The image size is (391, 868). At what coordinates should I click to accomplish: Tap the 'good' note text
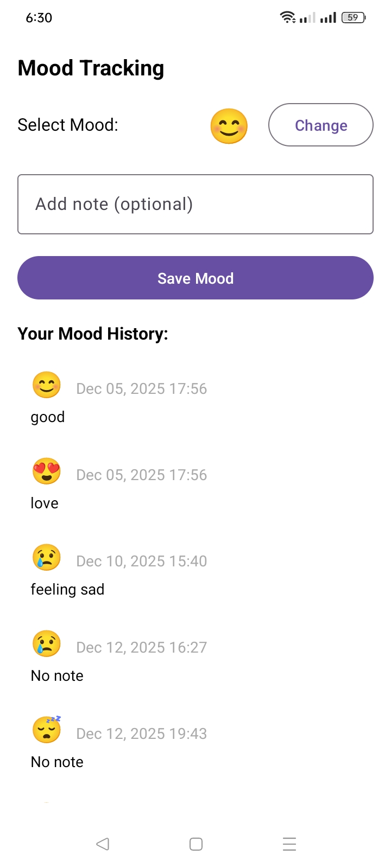click(x=48, y=417)
